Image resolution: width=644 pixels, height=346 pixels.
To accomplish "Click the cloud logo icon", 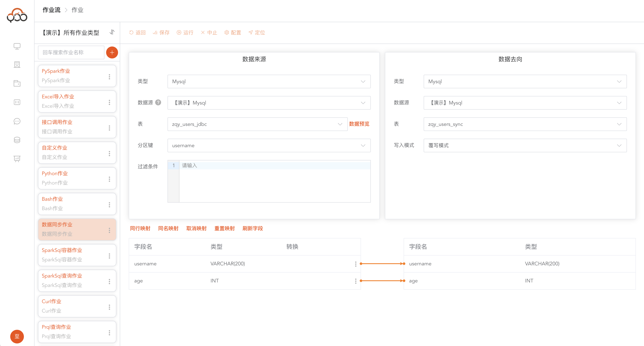I will pyautogui.click(x=17, y=15).
